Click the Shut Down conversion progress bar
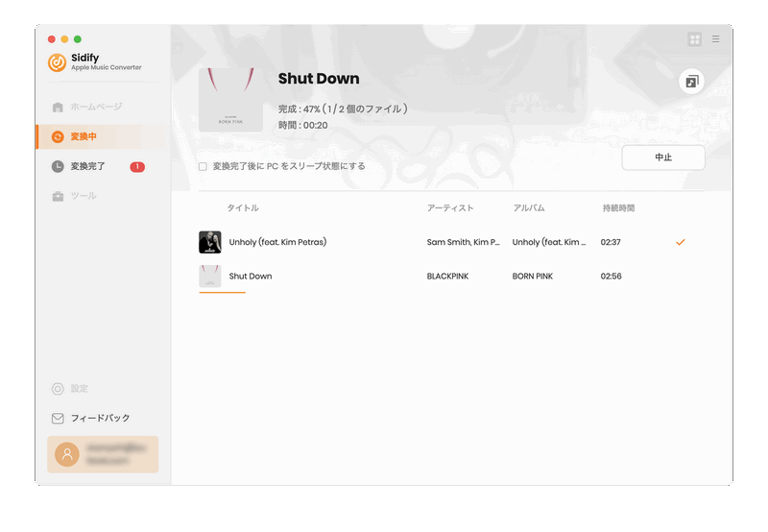 [x=223, y=293]
